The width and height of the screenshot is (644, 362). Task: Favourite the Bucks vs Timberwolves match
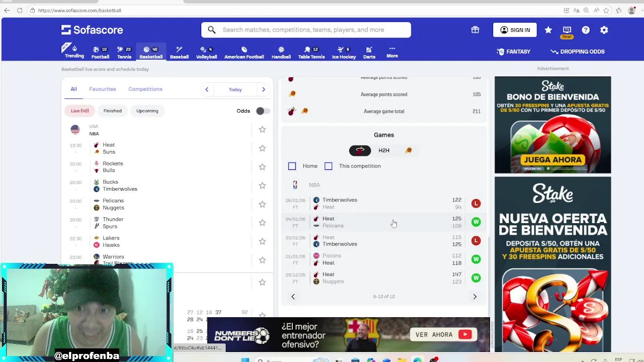pyautogui.click(x=262, y=186)
